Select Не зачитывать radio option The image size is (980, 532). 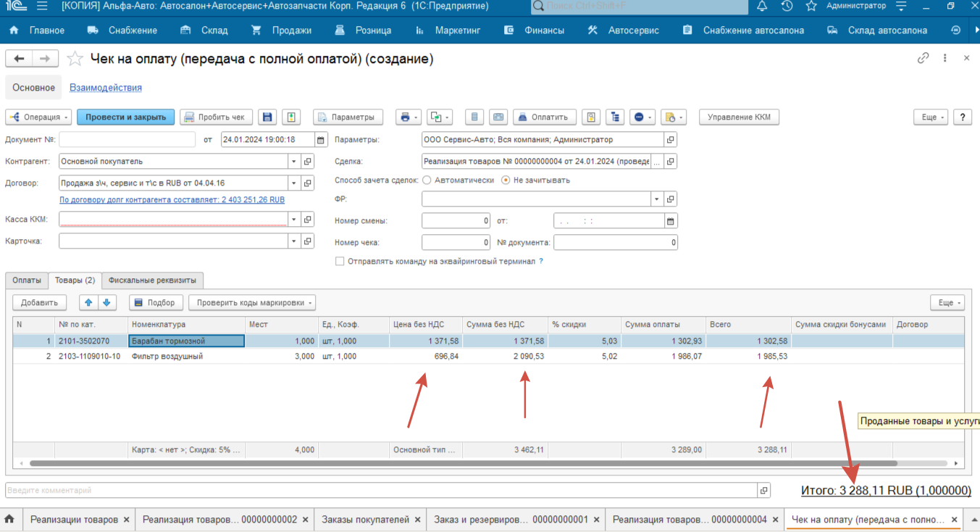[506, 180]
